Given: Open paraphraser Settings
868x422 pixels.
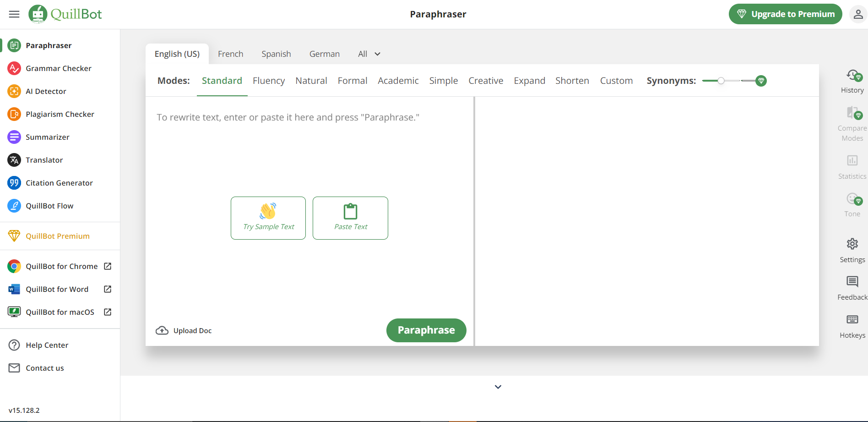Looking at the screenshot, I should pos(852,249).
